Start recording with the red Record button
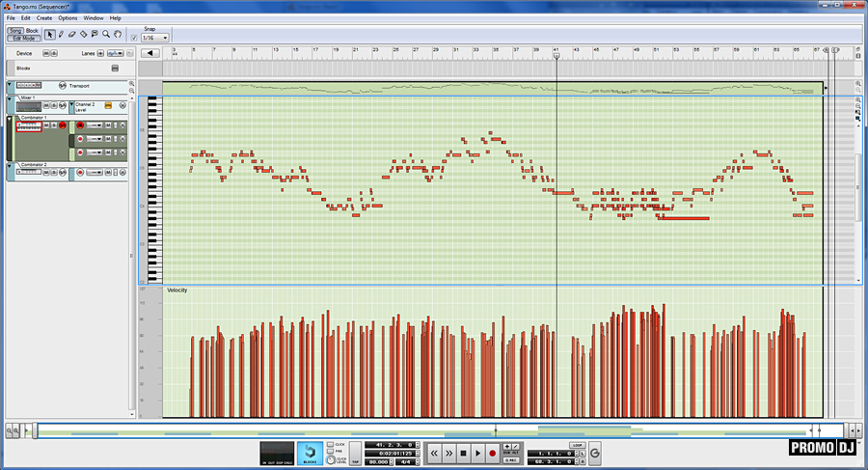 pos(492,454)
